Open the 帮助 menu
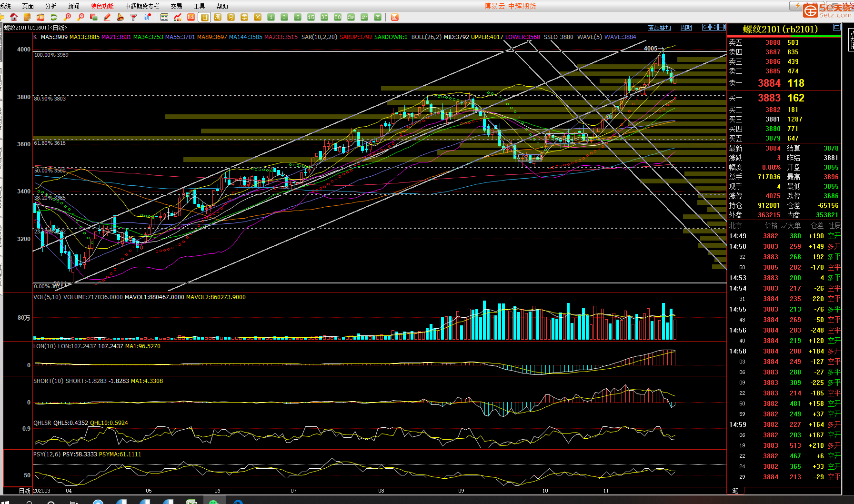Viewport: 854px width, 504px height. (222, 6)
